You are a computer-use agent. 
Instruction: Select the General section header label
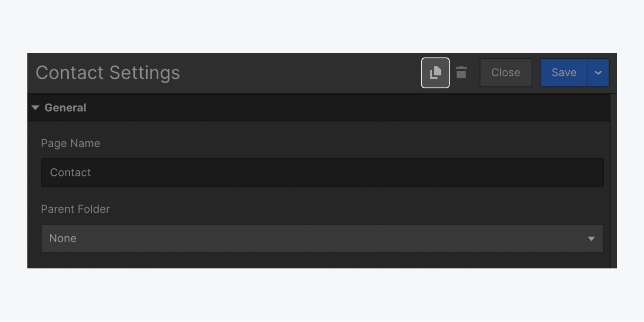tap(65, 108)
